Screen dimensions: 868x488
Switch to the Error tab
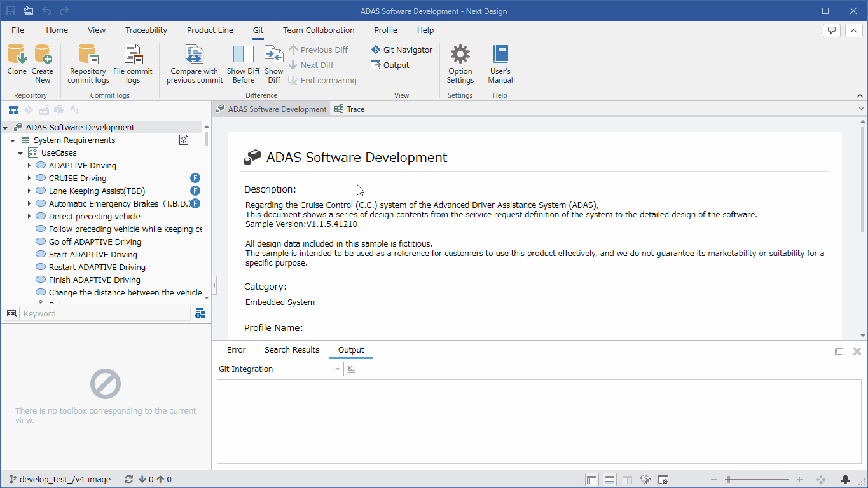tap(236, 350)
